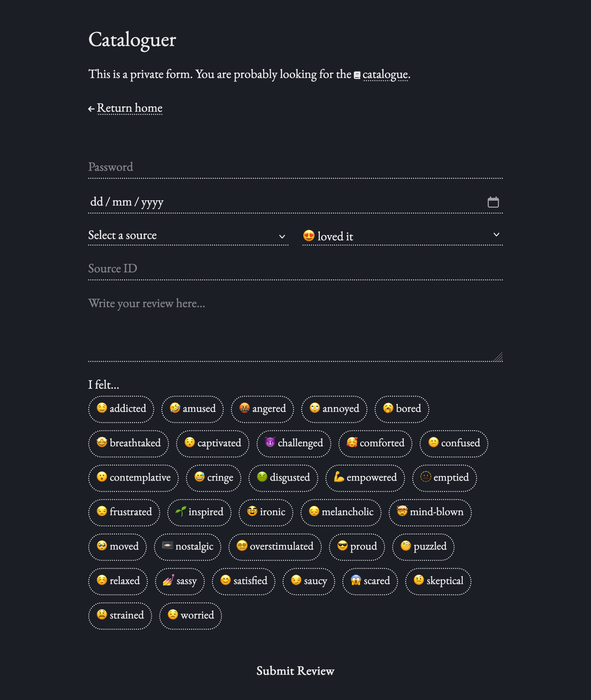The image size is (591, 700).
Task: Enable the skeptical feeling tag
Action: click(x=438, y=581)
